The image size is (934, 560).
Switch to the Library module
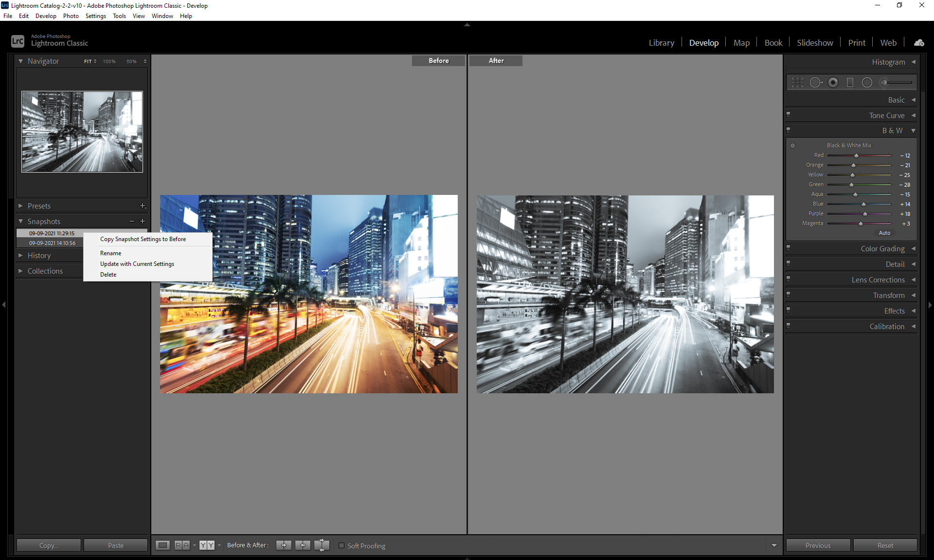[661, 42]
